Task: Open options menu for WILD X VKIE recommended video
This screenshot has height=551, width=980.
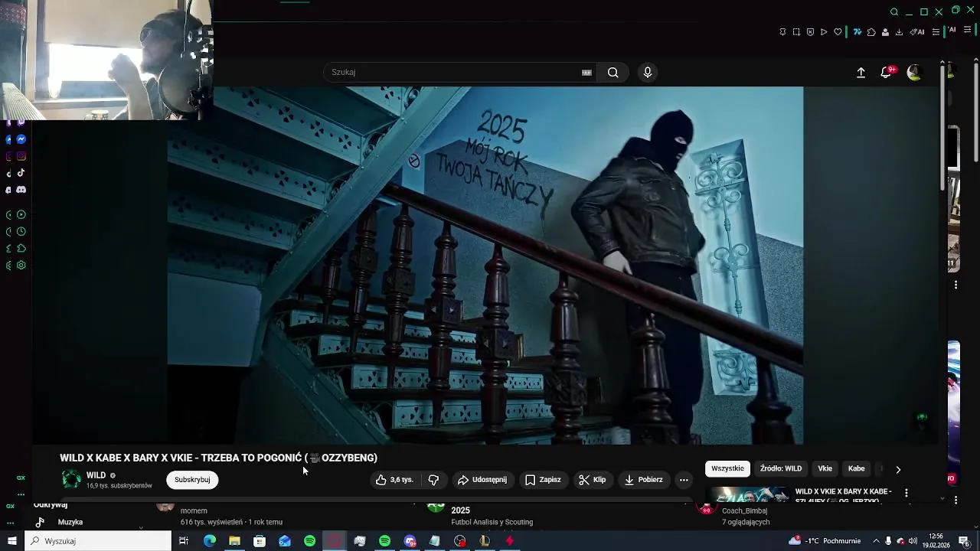Action: click(906, 493)
